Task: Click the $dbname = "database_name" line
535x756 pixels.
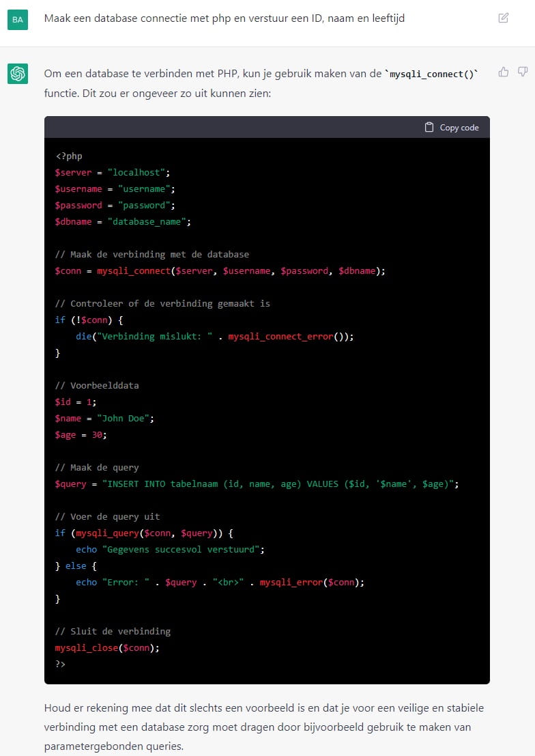Action: click(123, 222)
